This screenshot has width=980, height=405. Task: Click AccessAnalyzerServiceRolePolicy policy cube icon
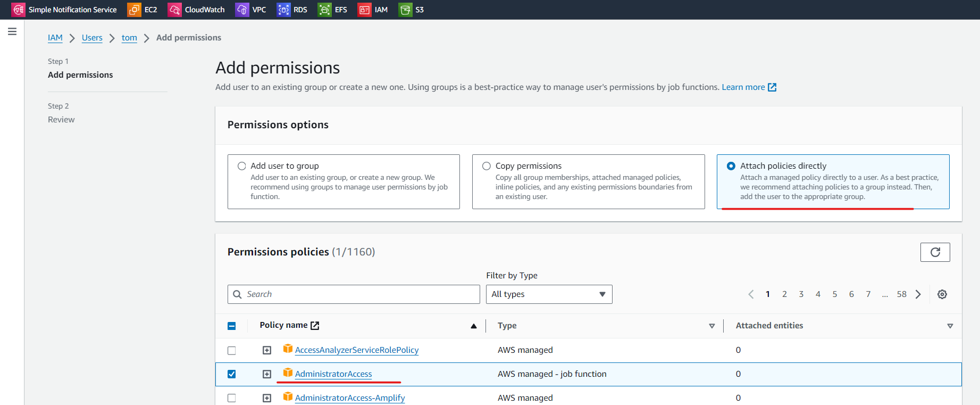288,349
